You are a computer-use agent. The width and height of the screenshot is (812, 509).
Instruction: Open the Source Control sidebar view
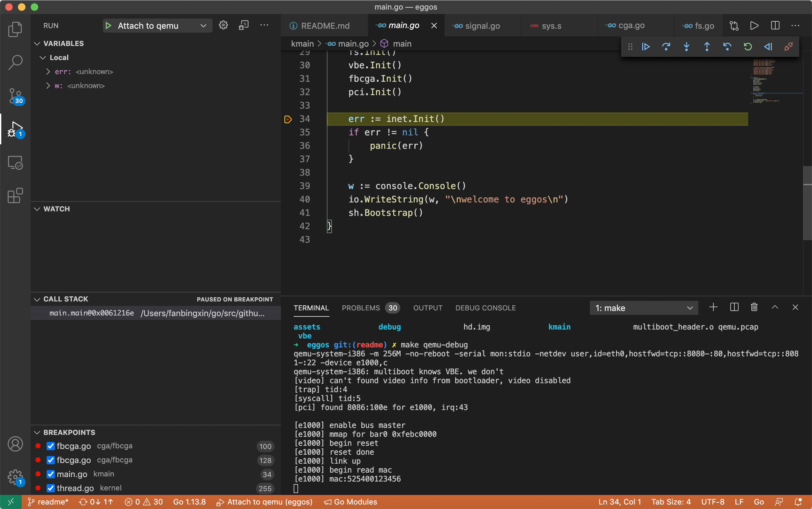pos(15,96)
